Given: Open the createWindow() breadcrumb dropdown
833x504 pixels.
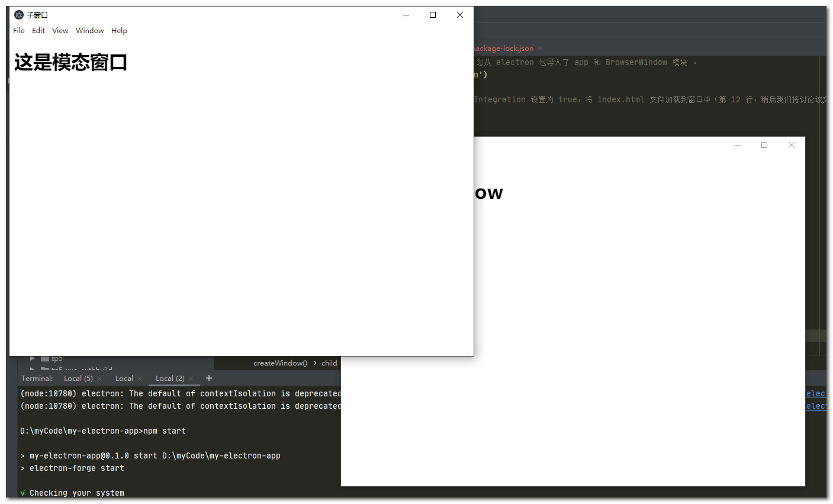Looking at the screenshot, I should click(280, 363).
